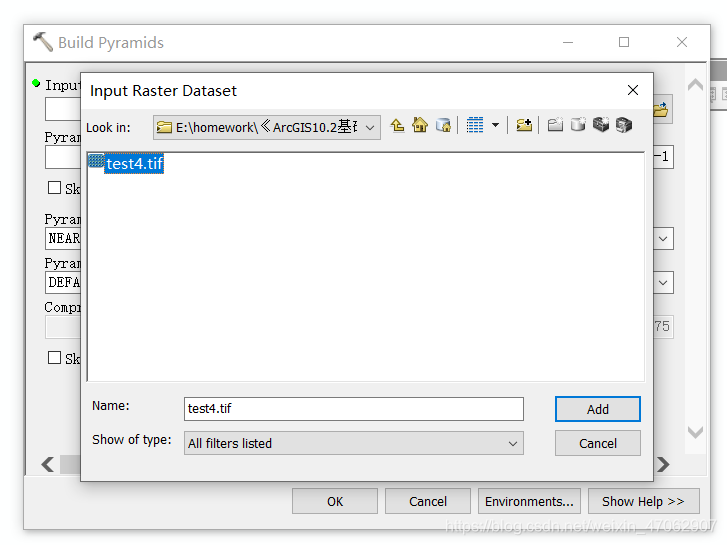Toggle first Skip checkbox in Build Pyramids
727x545 pixels.
point(54,188)
